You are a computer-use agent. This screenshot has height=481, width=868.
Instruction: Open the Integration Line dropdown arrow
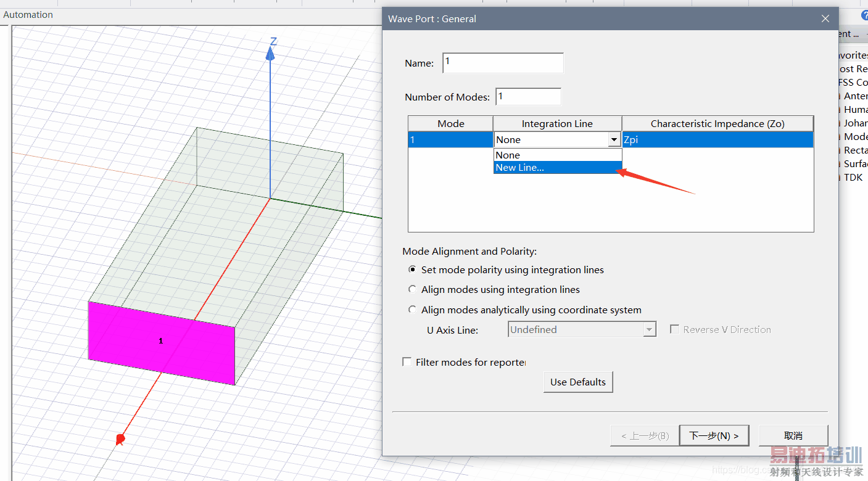[614, 140]
